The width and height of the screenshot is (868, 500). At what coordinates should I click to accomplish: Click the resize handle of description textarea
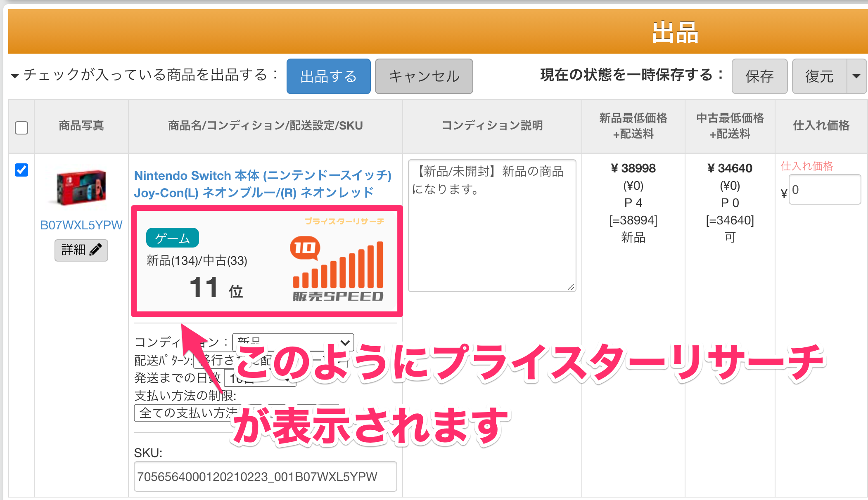[571, 287]
